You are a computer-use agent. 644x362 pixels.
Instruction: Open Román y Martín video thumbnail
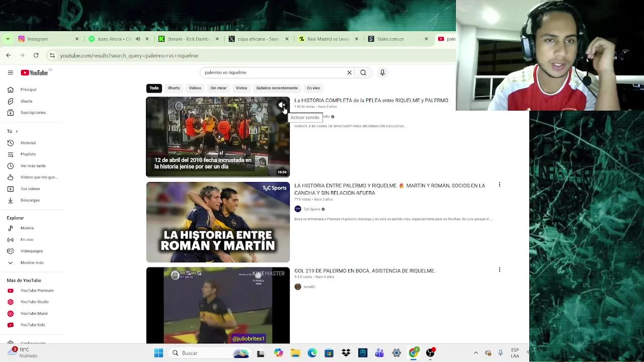click(x=218, y=222)
